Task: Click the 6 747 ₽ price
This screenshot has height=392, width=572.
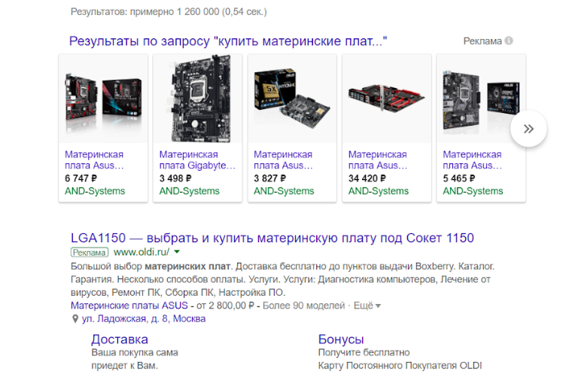Action: [x=81, y=178]
